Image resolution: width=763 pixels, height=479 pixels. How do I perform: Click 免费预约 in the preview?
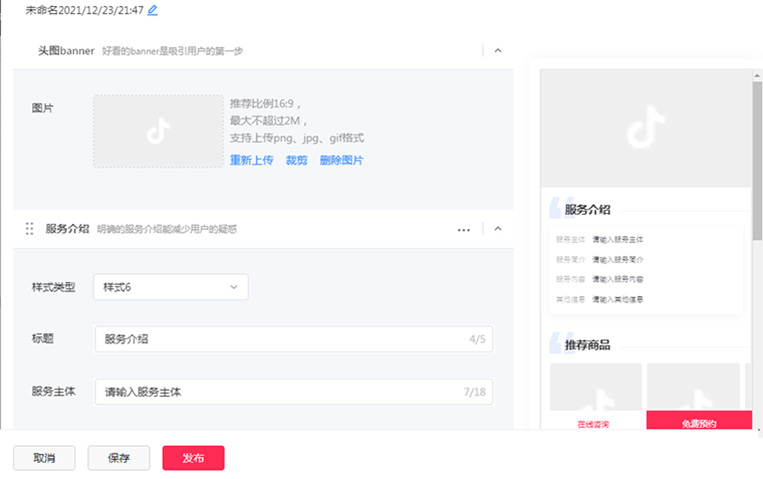pos(699,421)
